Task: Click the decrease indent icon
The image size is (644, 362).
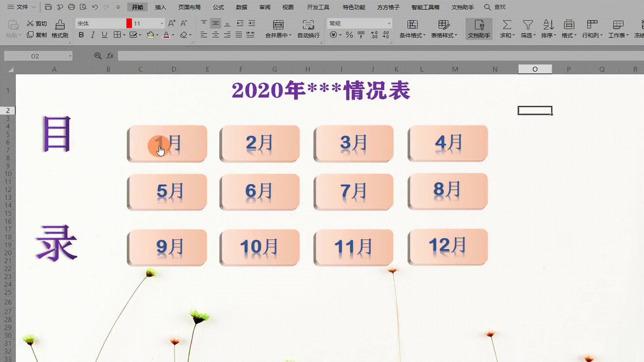Action: tap(240, 23)
